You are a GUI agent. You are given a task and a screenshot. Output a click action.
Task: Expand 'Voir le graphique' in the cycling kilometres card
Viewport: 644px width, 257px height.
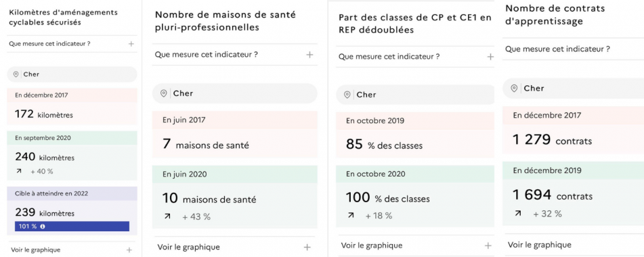click(x=72, y=250)
